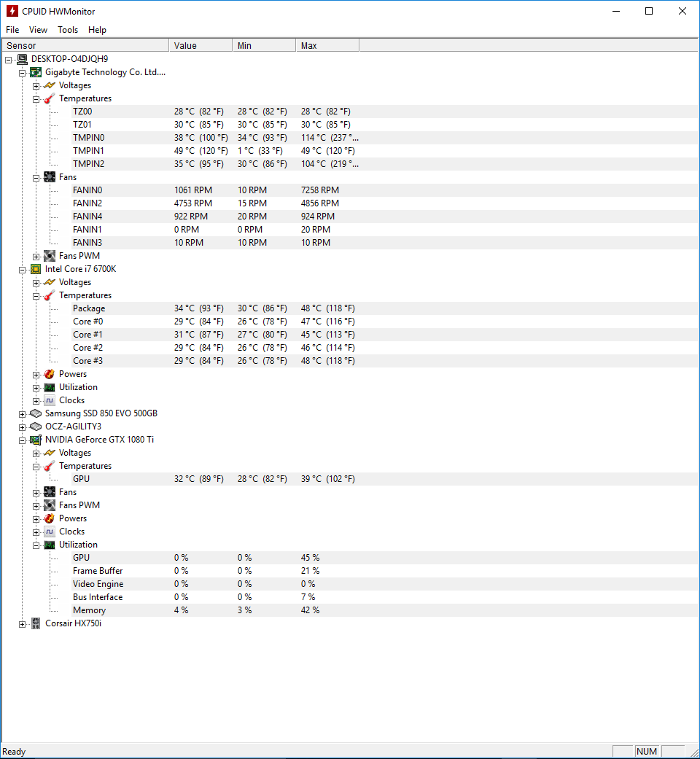
Task: Click the Gigabyte Fans PWM icon
Action: click(50, 256)
